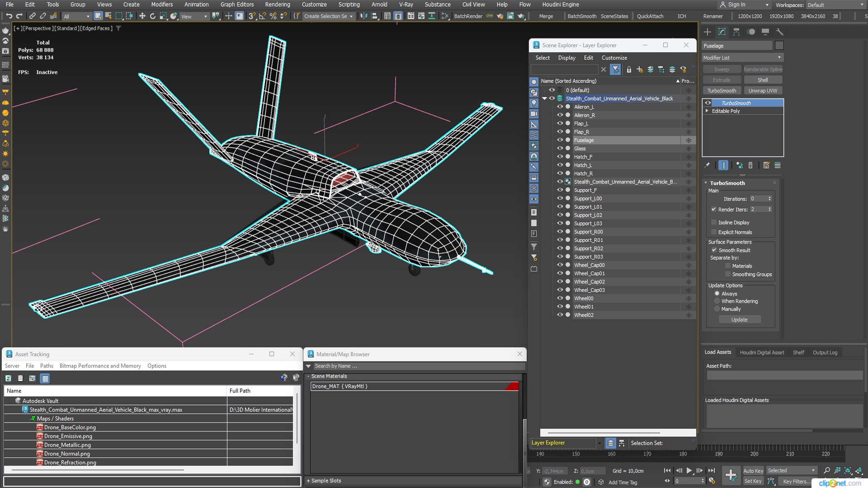Click object color swatch beside Fuselage name
This screenshot has height=488, width=868.
click(779, 46)
